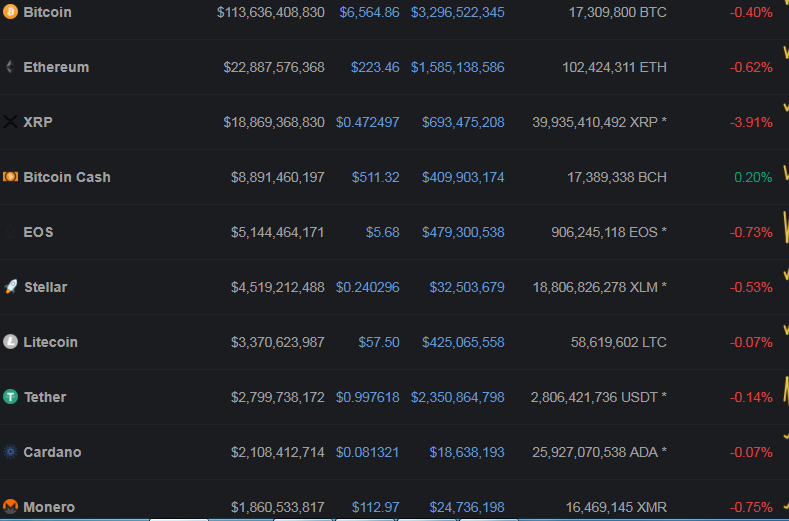This screenshot has height=521, width=789.
Task: Click Ethereum price $223.46
Action: (375, 67)
